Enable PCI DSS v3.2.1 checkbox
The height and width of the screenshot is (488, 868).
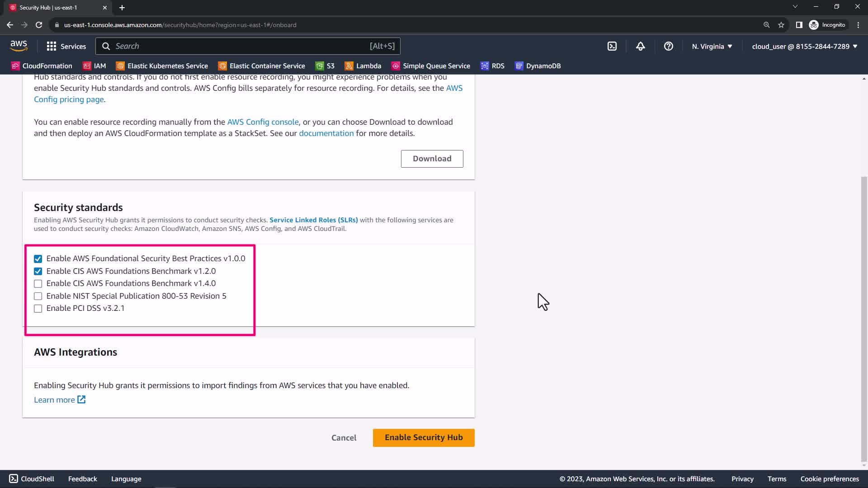point(38,309)
